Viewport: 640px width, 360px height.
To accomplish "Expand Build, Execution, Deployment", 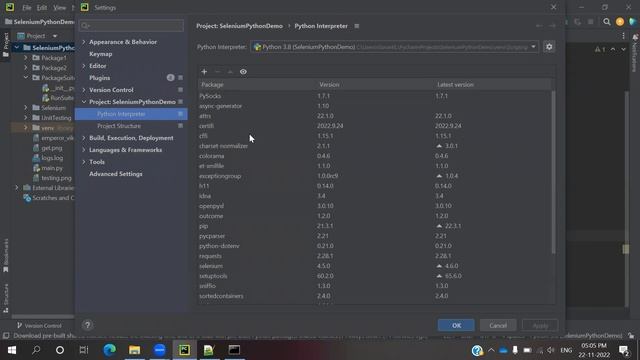I will (x=84, y=138).
